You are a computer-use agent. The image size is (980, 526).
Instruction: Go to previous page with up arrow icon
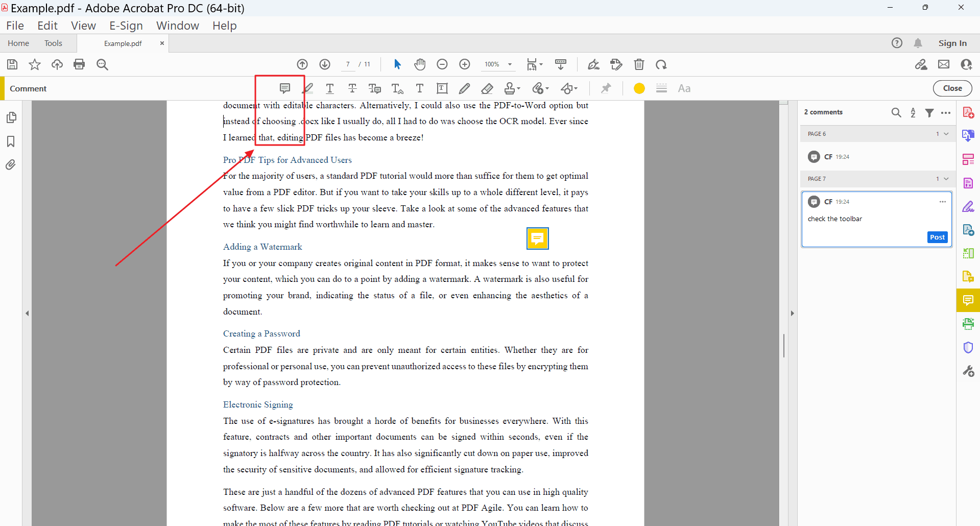pos(302,64)
